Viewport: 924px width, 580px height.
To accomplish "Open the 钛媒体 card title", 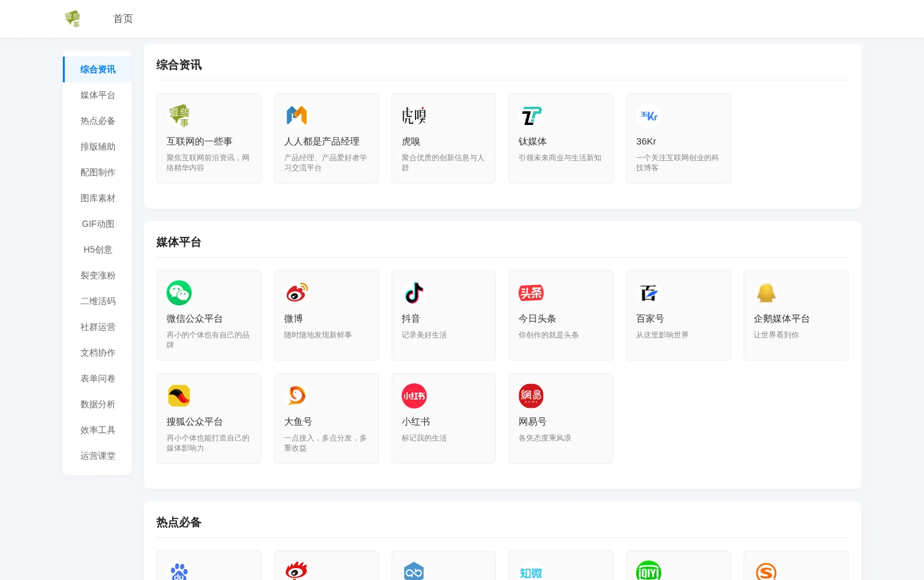I will coord(532,142).
